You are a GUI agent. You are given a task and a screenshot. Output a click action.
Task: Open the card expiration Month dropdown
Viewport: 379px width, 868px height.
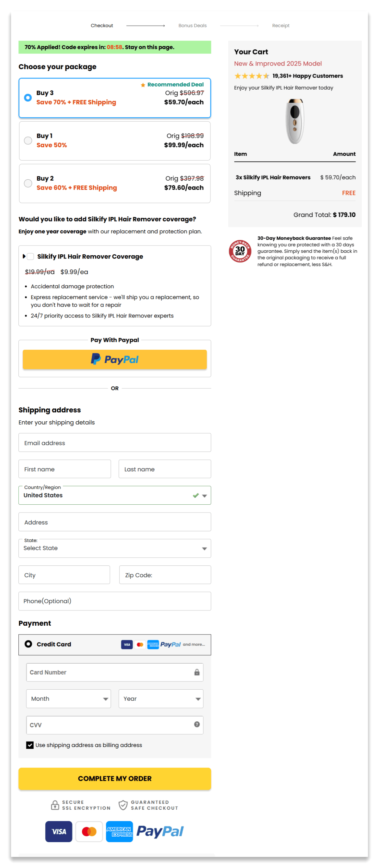tap(68, 699)
